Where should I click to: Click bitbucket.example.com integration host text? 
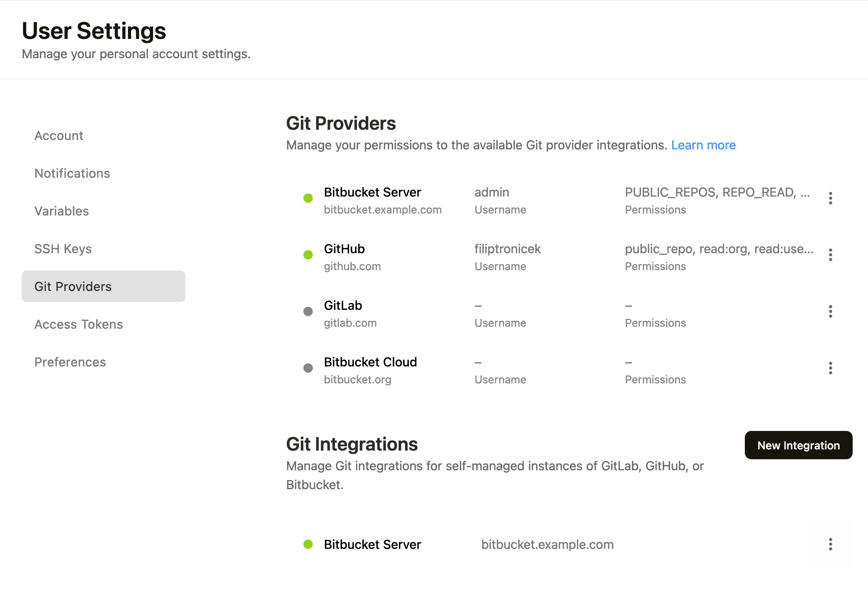tap(547, 545)
